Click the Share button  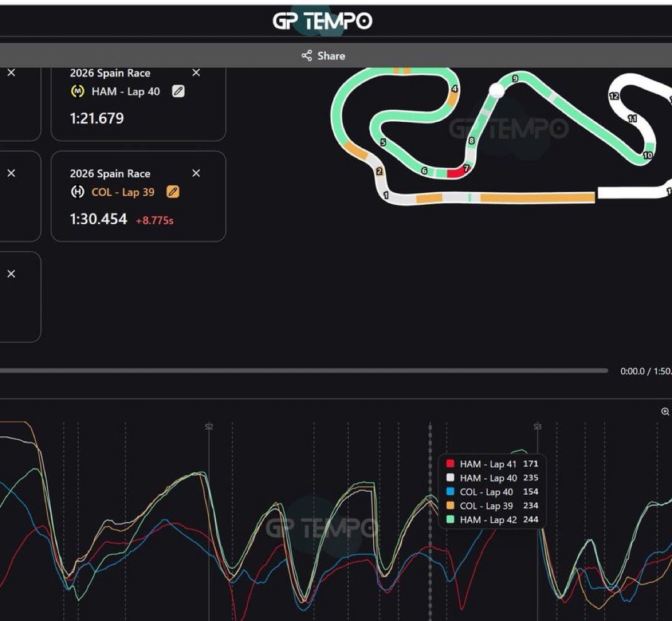323,56
